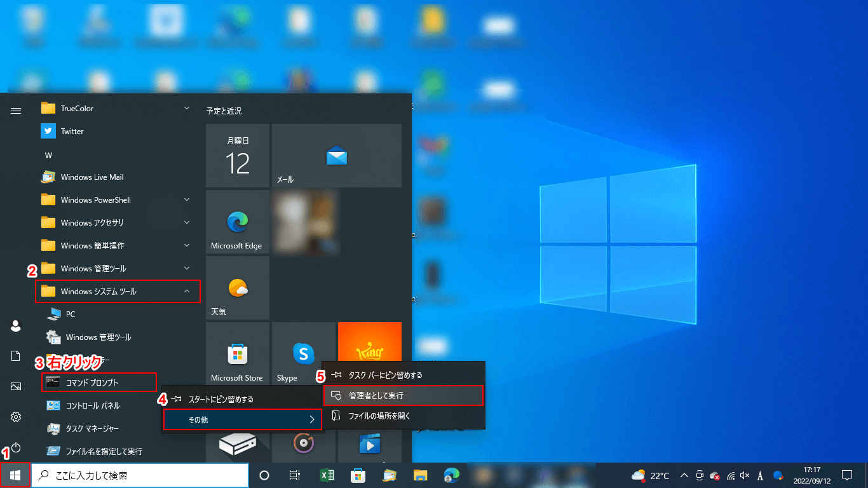The width and height of the screenshot is (868, 488).
Task: Open File Explorer from the taskbar
Action: click(x=420, y=475)
